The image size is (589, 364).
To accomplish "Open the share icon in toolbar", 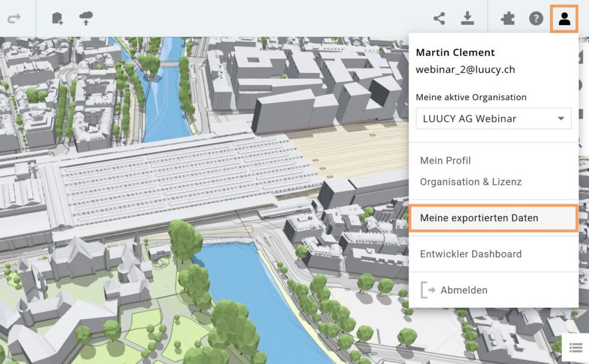I will coord(439,18).
